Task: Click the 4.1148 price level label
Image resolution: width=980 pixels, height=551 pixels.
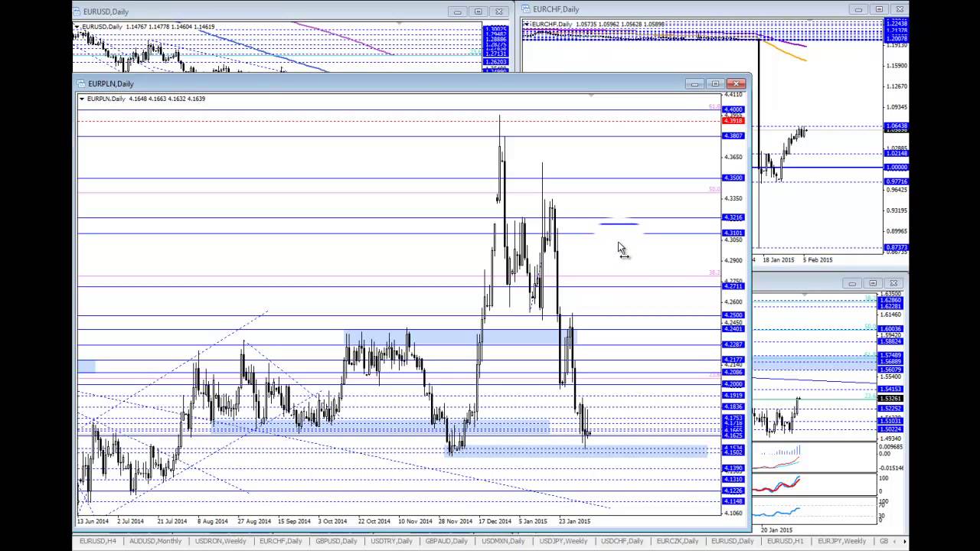Action: [x=733, y=501]
